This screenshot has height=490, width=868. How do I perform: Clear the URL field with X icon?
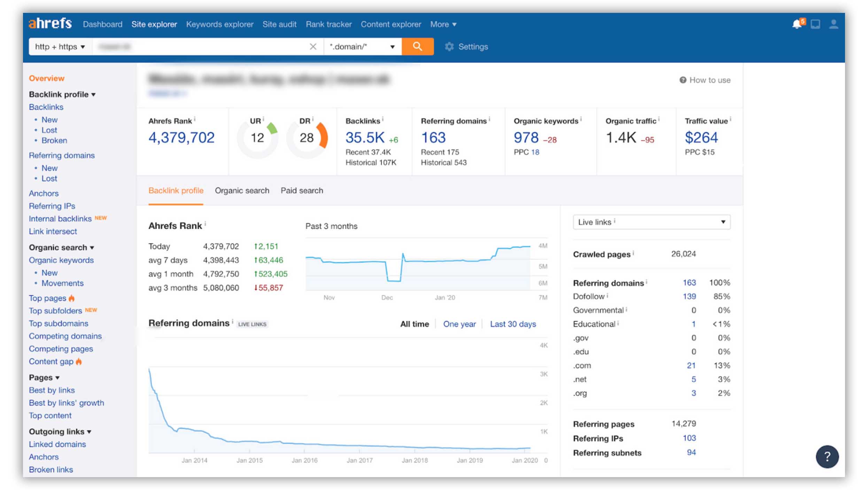pyautogui.click(x=313, y=46)
